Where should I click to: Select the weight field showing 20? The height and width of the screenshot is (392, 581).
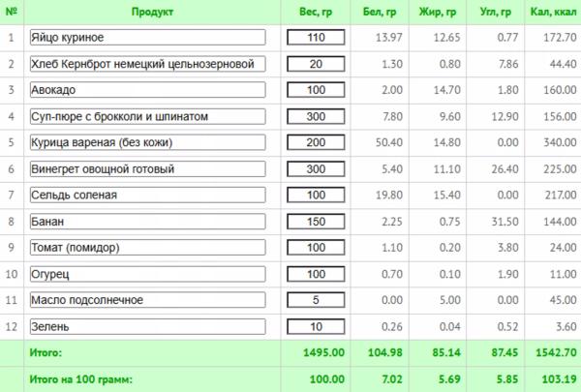[316, 64]
